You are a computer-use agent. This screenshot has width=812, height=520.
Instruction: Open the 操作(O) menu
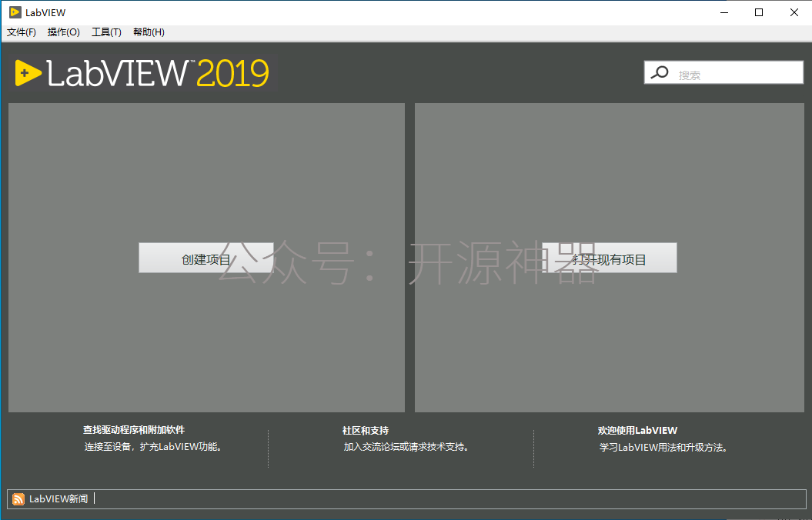(64, 32)
